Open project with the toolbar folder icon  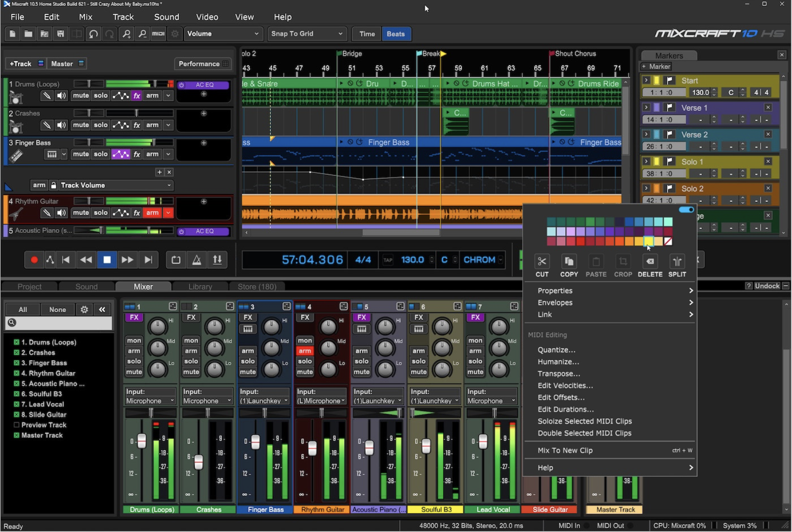coord(28,34)
